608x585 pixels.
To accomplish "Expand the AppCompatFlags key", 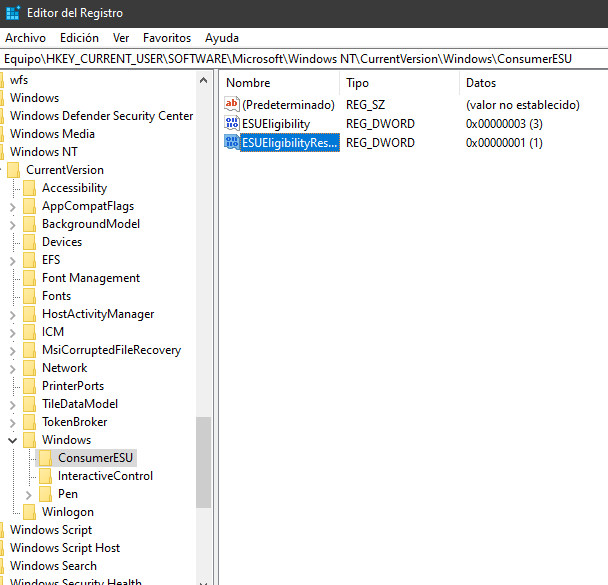I will click(13, 207).
